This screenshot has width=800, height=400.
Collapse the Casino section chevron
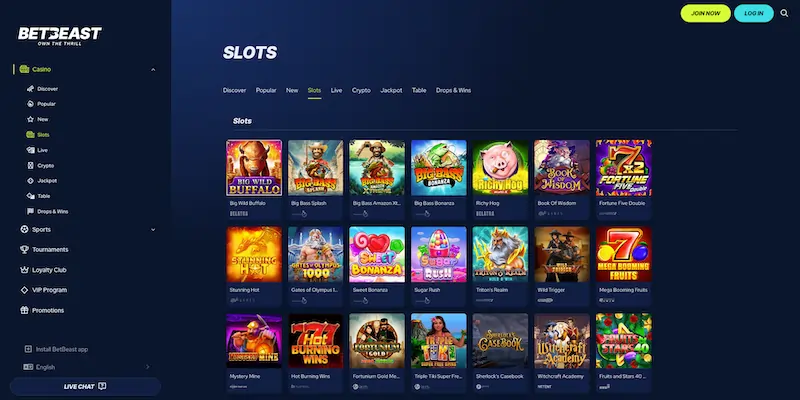point(153,69)
